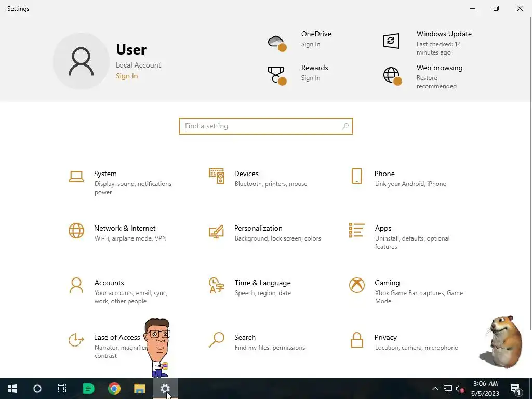Open the Phone settings icon
This screenshot has height=399, width=532.
coord(356,176)
